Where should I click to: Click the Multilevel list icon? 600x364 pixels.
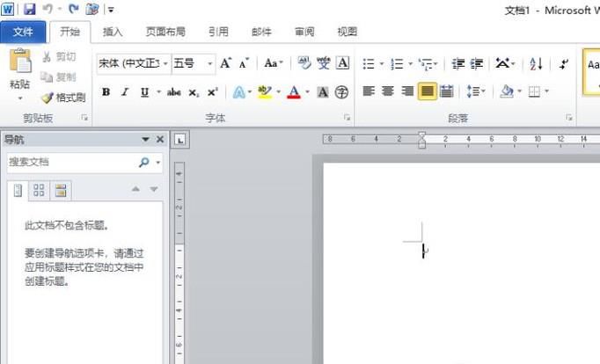(425, 63)
